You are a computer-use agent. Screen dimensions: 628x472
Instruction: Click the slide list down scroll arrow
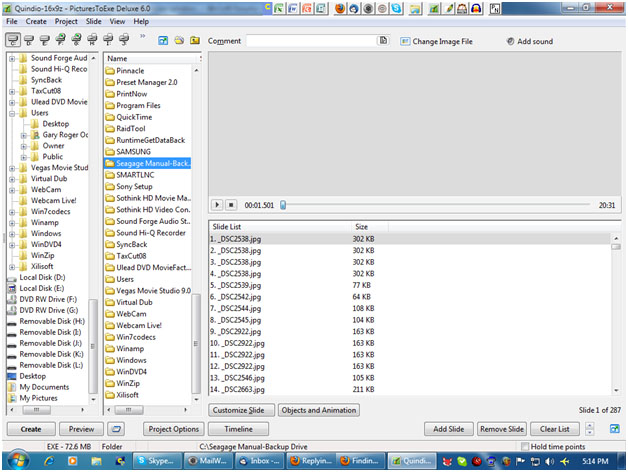coord(616,390)
